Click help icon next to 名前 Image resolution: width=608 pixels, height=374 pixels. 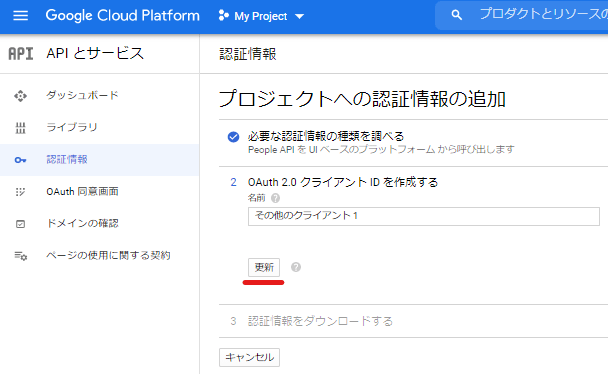tap(275, 198)
